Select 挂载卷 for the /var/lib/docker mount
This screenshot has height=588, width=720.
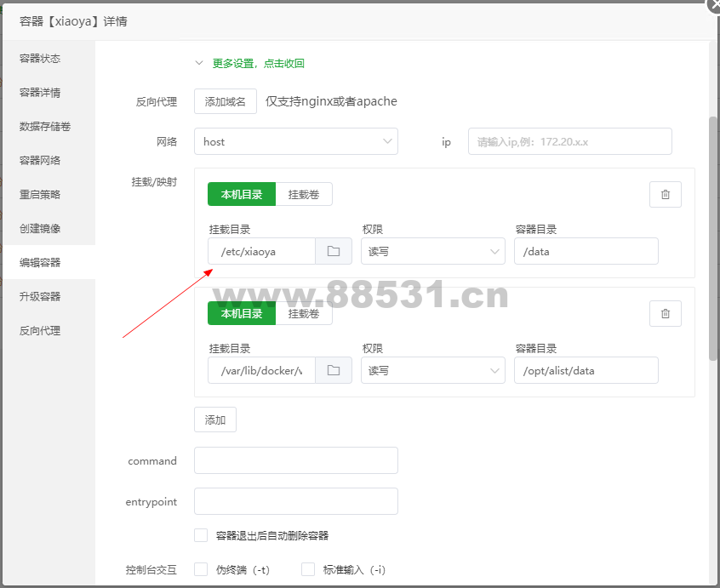click(304, 313)
